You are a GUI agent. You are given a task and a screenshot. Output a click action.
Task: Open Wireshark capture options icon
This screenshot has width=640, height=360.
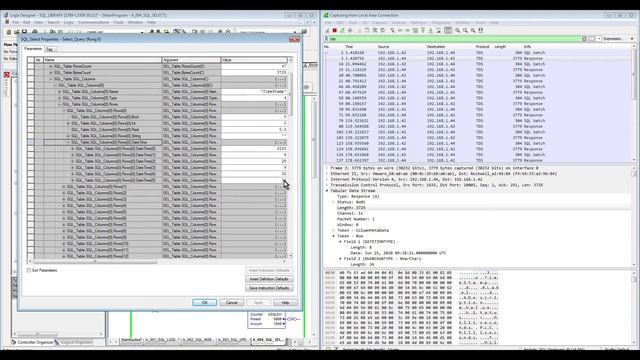[x=350, y=31]
